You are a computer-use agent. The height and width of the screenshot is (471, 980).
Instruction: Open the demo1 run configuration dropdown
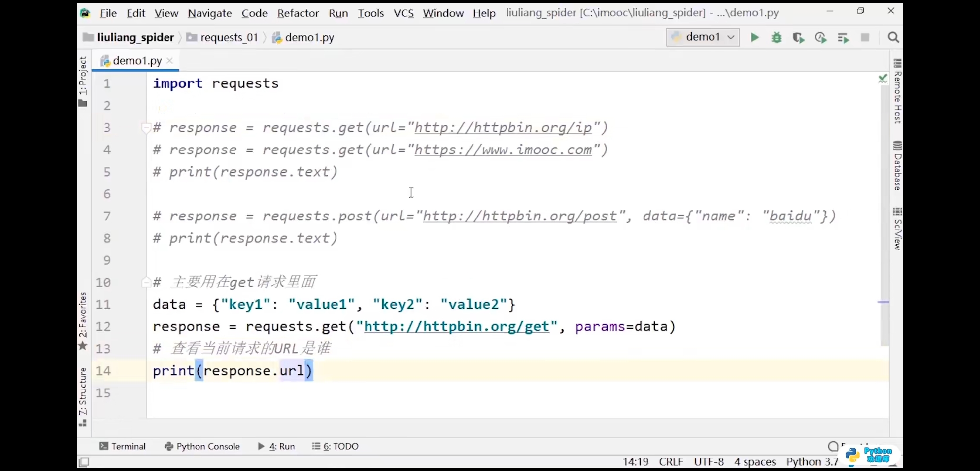(x=703, y=37)
